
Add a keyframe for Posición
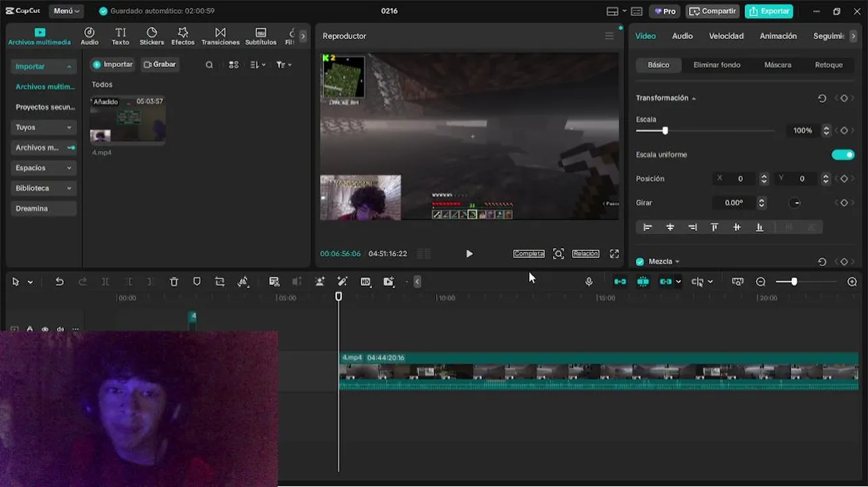(x=844, y=179)
